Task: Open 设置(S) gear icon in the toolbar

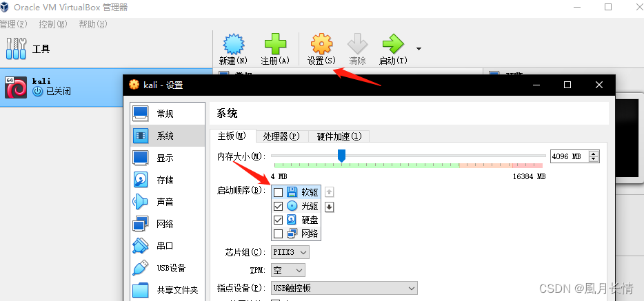Action: (x=321, y=44)
